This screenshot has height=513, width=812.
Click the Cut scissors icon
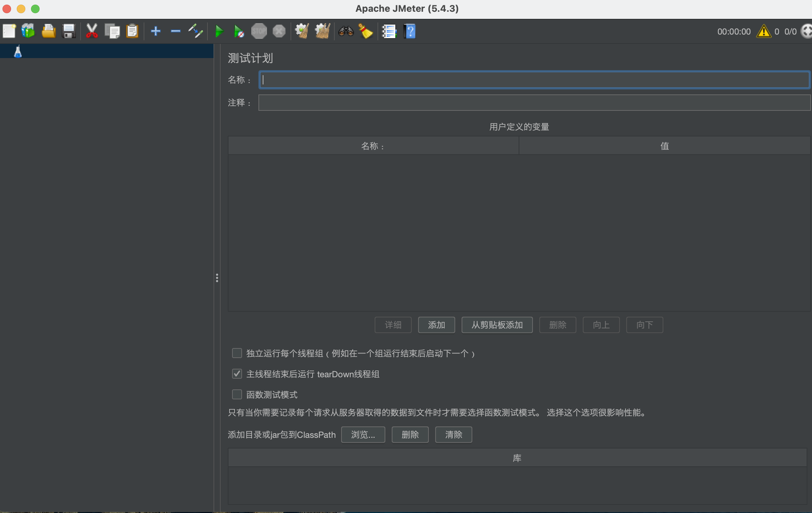(x=92, y=31)
